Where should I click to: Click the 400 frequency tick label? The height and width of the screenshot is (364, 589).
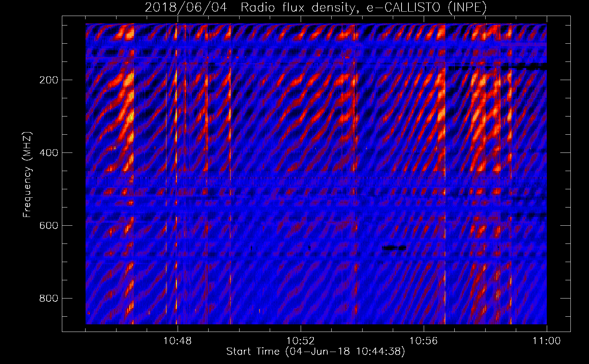click(49, 153)
